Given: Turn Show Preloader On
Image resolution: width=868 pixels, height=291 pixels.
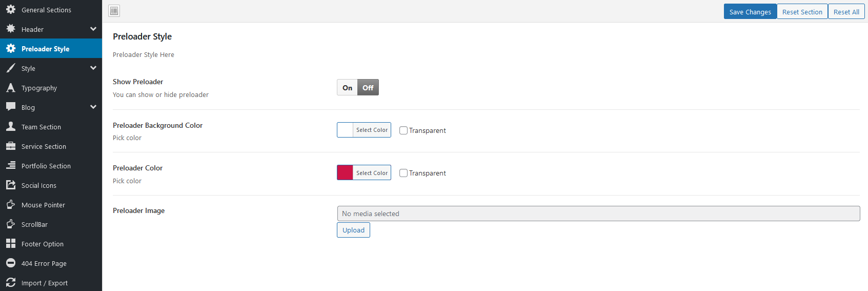Looking at the screenshot, I should coord(347,88).
